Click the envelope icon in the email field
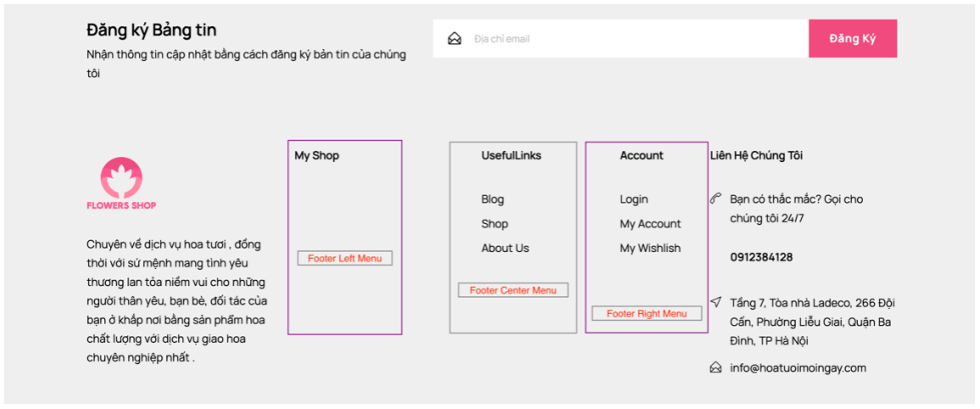The height and width of the screenshot is (409, 980). 454,39
